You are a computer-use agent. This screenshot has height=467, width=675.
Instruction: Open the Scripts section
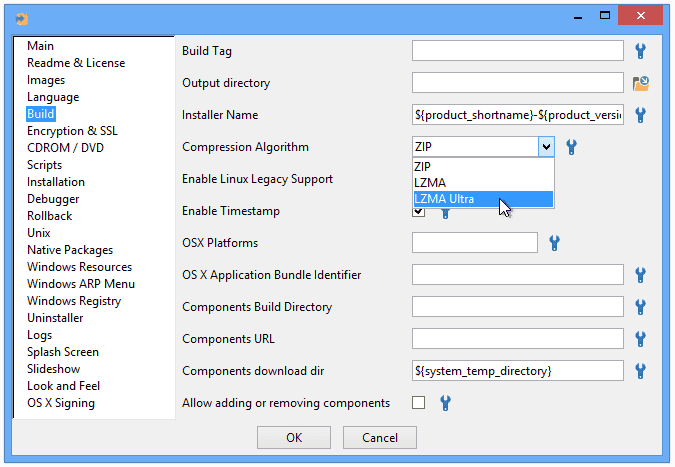[x=44, y=165]
